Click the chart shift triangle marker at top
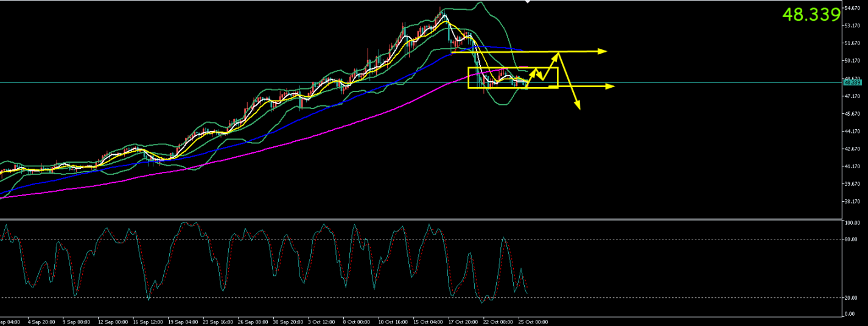 pos(528,2)
